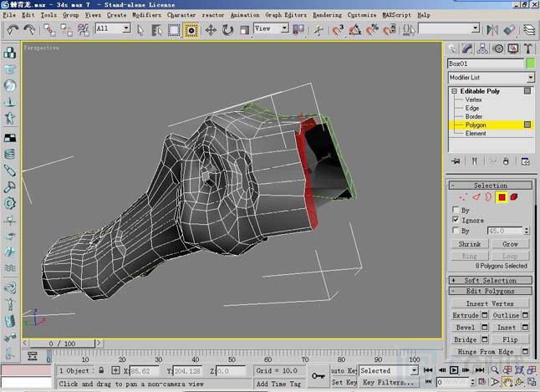Toggle the selection lock icon

click(101, 370)
